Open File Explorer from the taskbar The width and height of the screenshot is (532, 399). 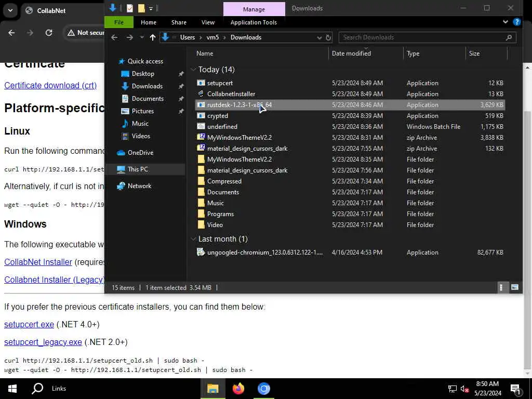point(212,389)
